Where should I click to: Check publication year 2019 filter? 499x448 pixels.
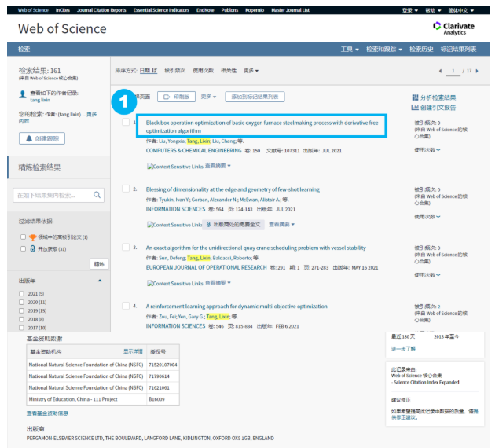coord(21,310)
